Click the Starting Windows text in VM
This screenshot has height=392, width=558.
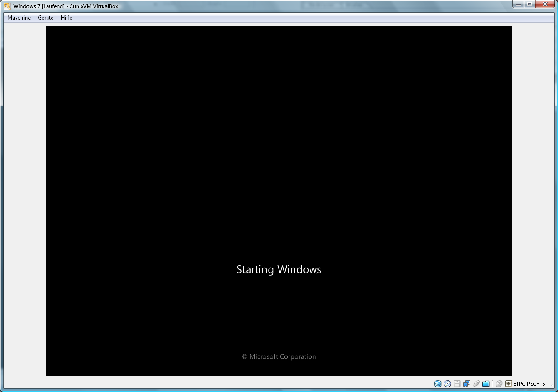(x=279, y=269)
